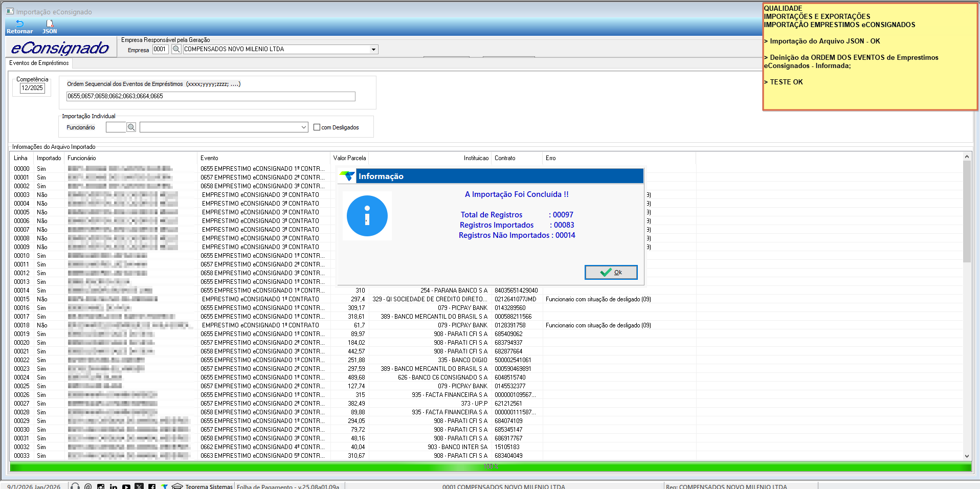Click the magnifier beside Empresa code
The width and height of the screenshot is (980, 489).
(176, 49)
